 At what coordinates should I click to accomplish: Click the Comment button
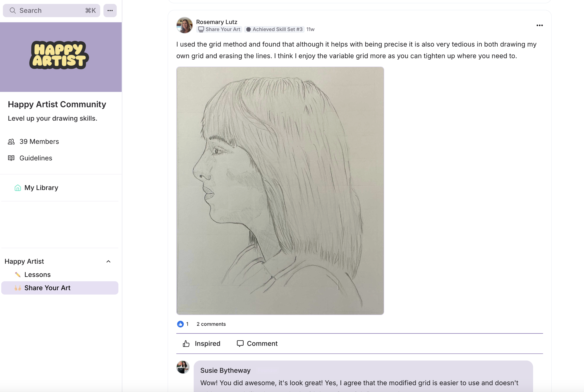(x=257, y=344)
